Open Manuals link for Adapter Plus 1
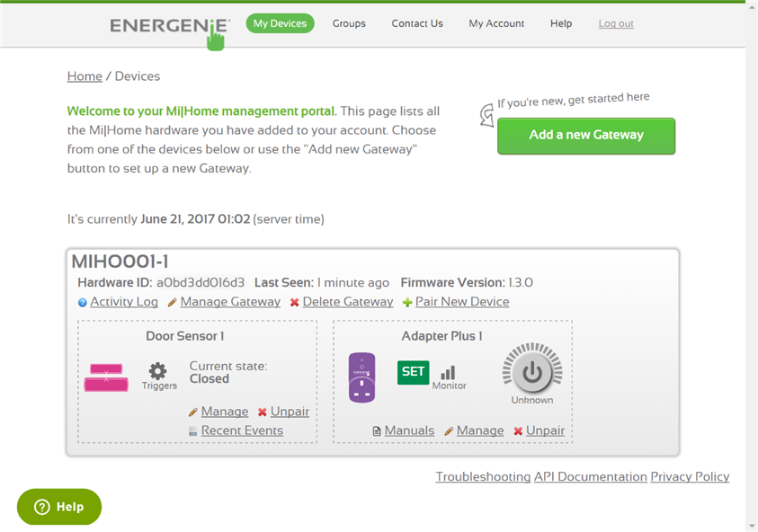Image resolution: width=758 pixels, height=532 pixels. [409, 430]
